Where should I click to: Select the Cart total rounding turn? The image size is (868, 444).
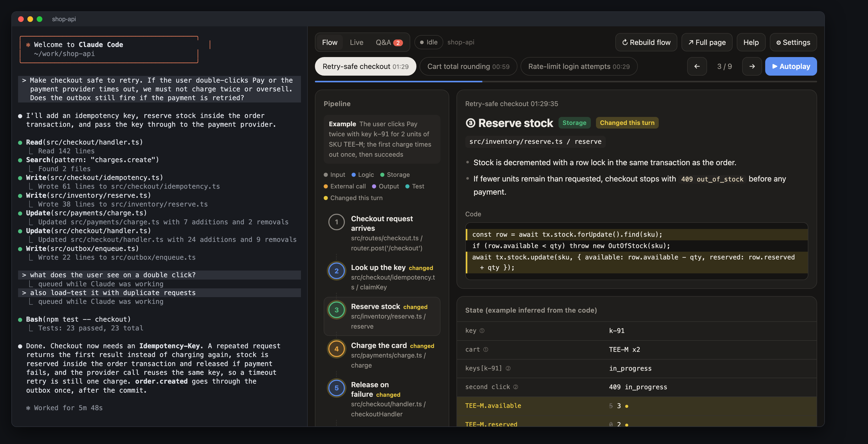tap(468, 66)
